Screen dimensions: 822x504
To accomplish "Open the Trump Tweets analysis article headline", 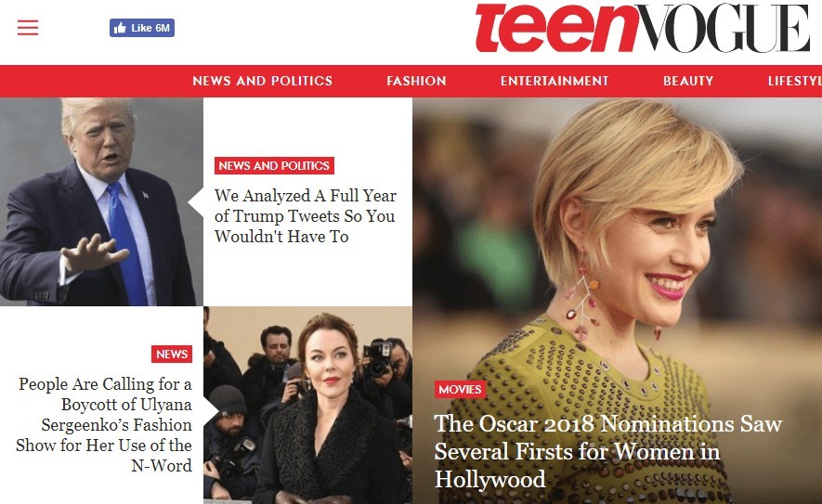I will (305, 216).
